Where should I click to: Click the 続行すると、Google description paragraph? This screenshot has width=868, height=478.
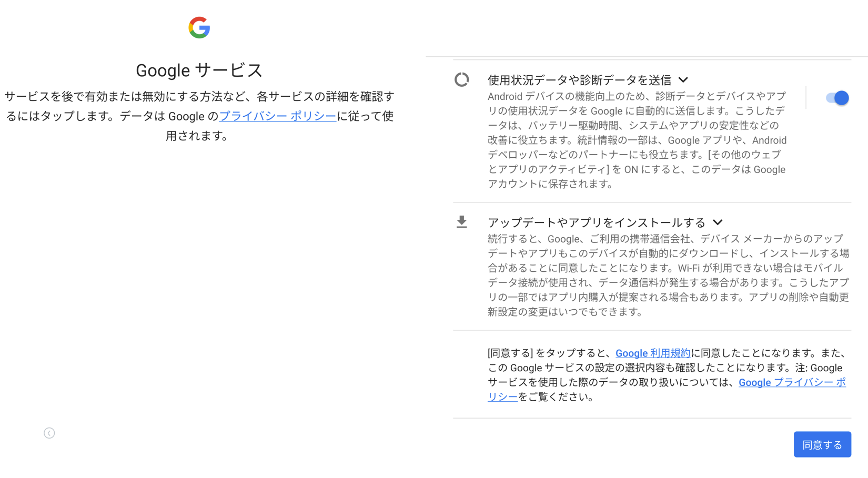(668, 275)
